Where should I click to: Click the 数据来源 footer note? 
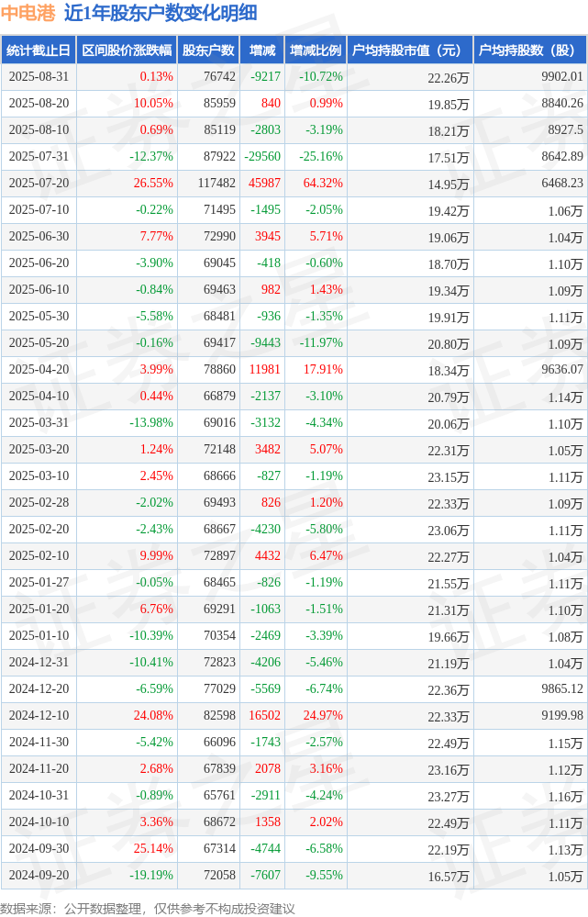pyautogui.click(x=148, y=908)
